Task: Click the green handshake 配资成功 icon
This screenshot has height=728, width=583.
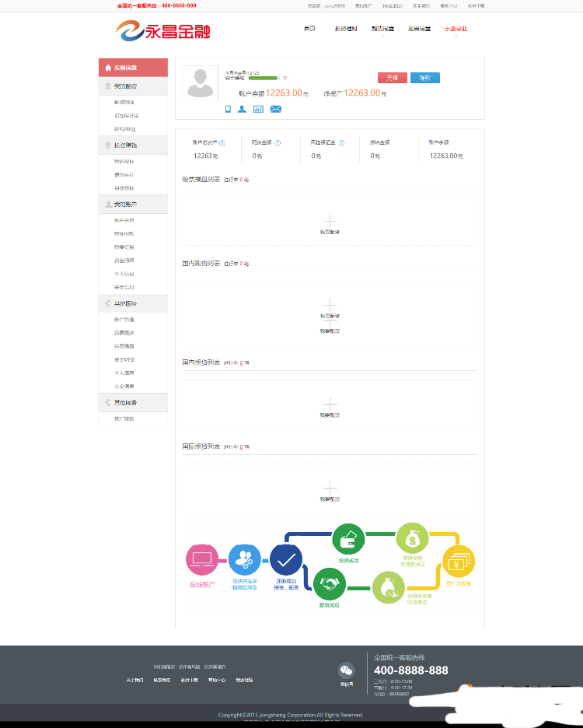Action: [330, 583]
